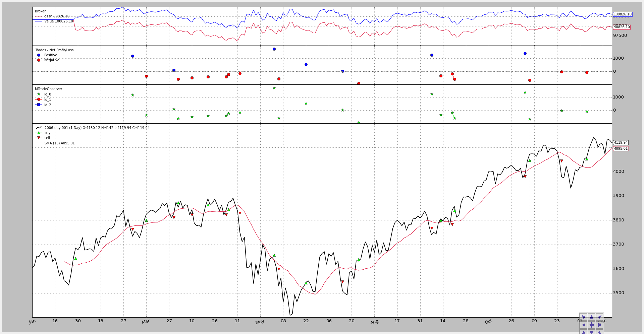Viewport: 644px width, 334px height.
Task: Click the MTradeObserver panel title
Action: pos(49,89)
